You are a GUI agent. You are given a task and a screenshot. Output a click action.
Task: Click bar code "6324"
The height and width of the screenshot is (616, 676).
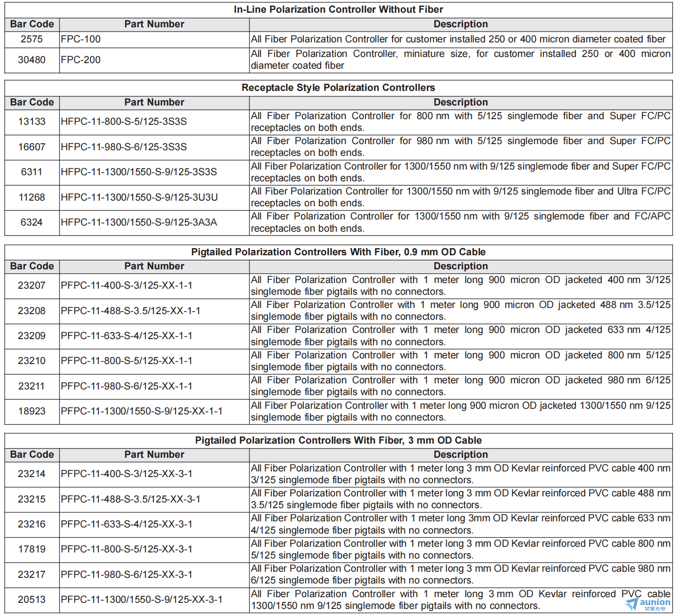(32, 222)
